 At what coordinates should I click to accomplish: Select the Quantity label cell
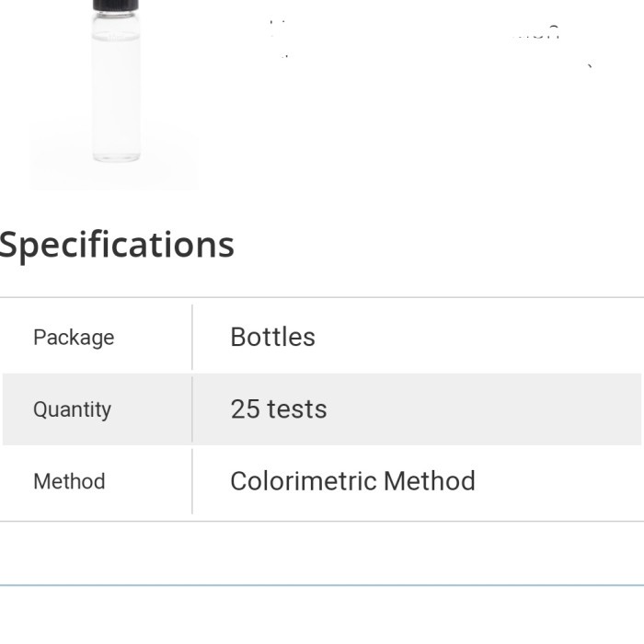[72, 409]
